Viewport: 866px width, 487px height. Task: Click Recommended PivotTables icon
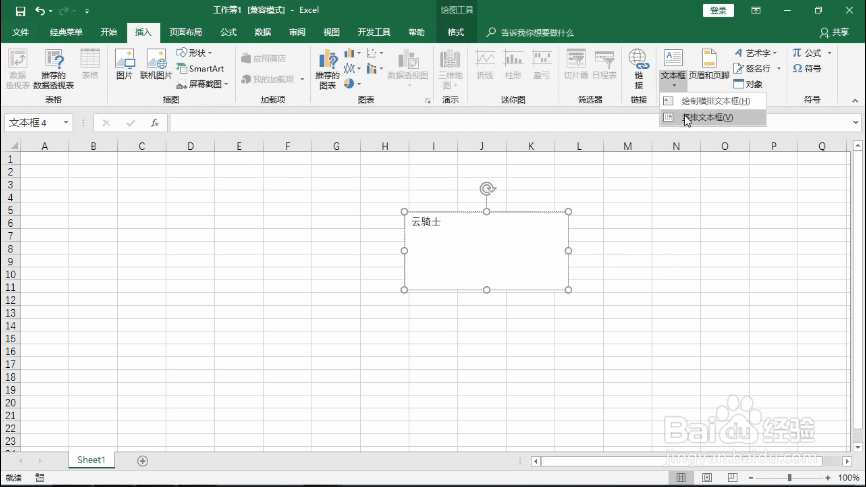point(54,68)
